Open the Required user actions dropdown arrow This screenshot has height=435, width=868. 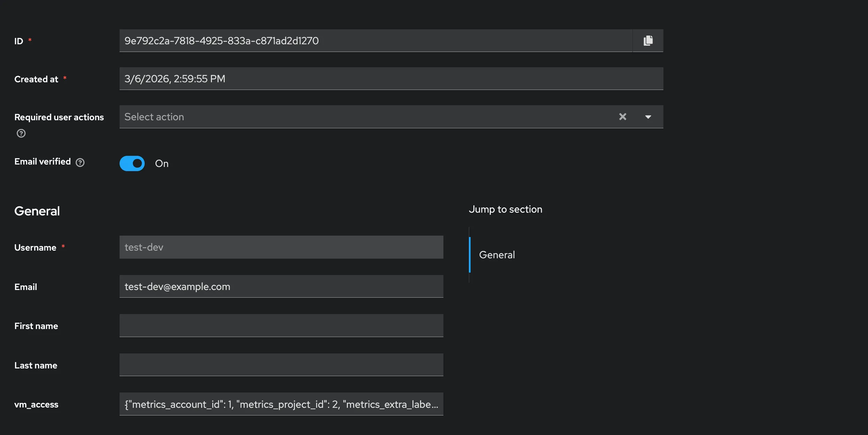648,117
